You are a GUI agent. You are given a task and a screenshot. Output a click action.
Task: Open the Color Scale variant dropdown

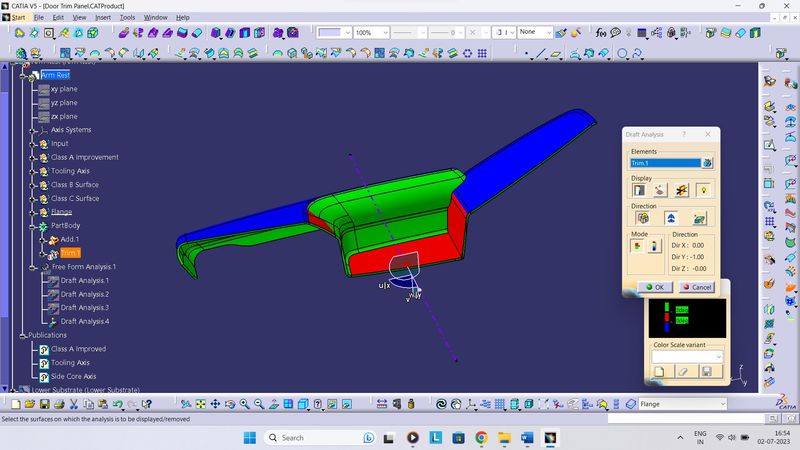click(x=718, y=357)
